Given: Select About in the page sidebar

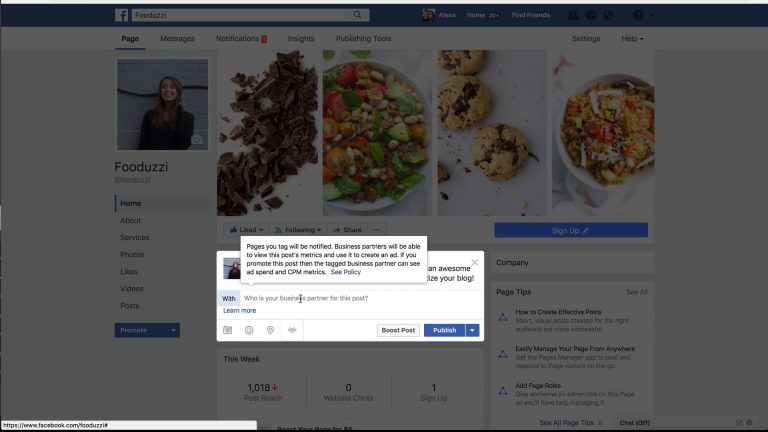Looking at the screenshot, I should 130,220.
